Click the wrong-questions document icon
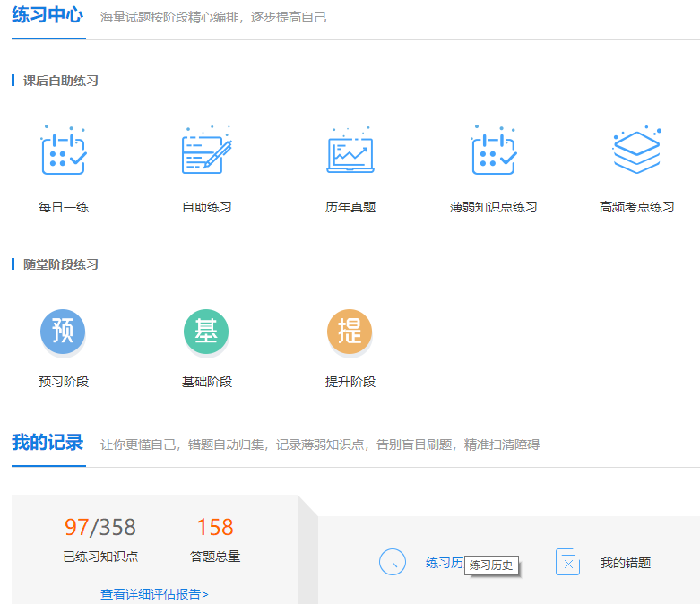Viewport: 700px width, 604px height. [x=567, y=562]
